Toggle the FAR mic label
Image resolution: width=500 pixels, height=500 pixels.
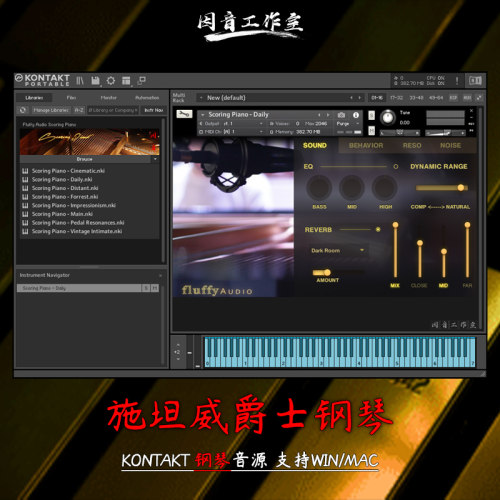point(467,286)
